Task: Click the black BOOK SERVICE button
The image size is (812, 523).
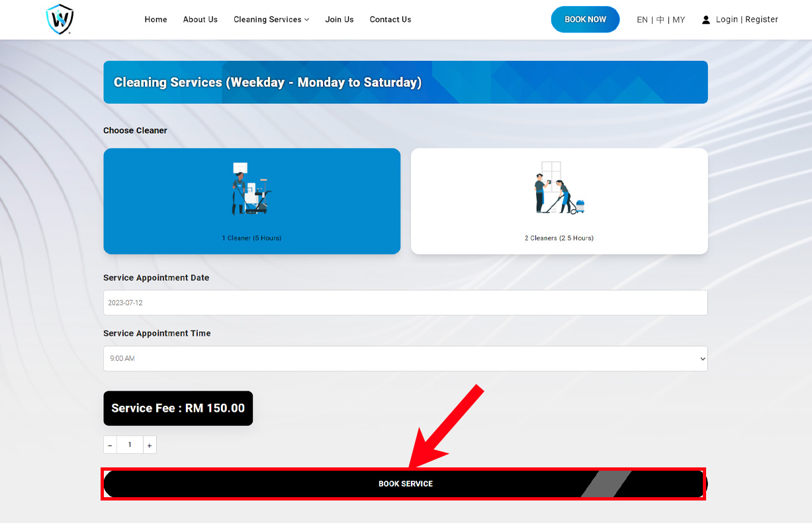Action: [x=405, y=484]
